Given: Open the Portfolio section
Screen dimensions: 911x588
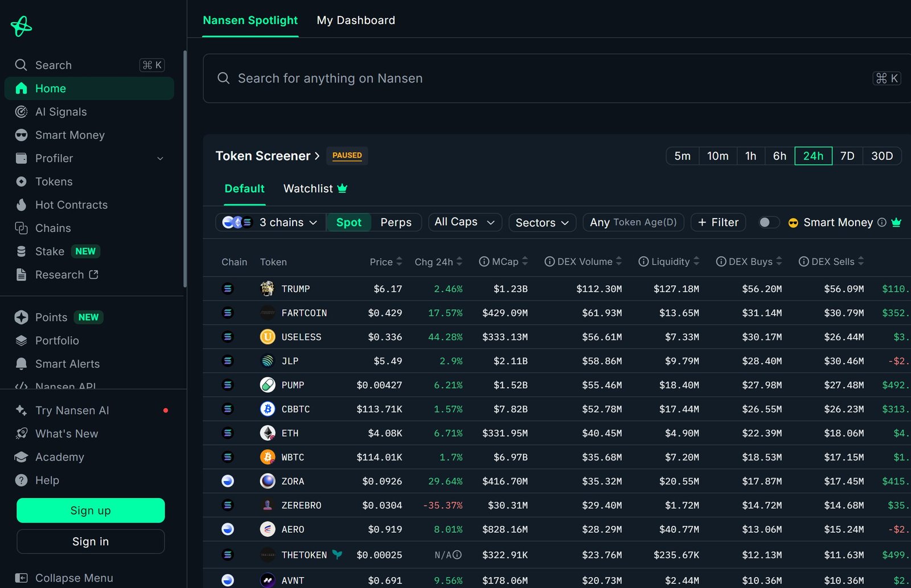Looking at the screenshot, I should click(x=57, y=340).
